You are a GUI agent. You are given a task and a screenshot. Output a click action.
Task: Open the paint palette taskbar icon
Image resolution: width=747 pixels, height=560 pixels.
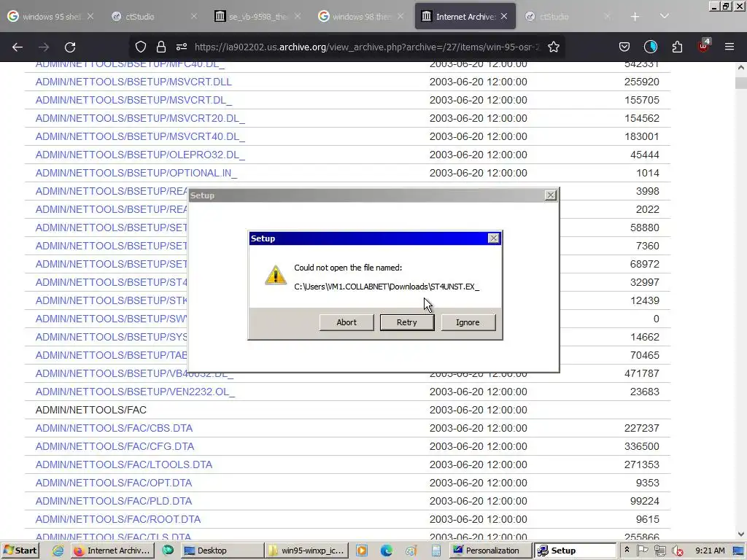[x=411, y=551]
